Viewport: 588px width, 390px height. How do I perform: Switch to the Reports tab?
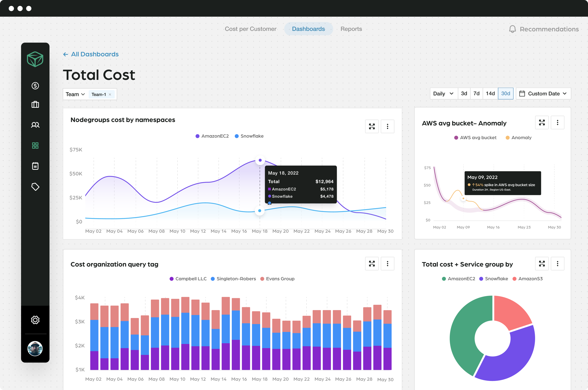coord(351,29)
